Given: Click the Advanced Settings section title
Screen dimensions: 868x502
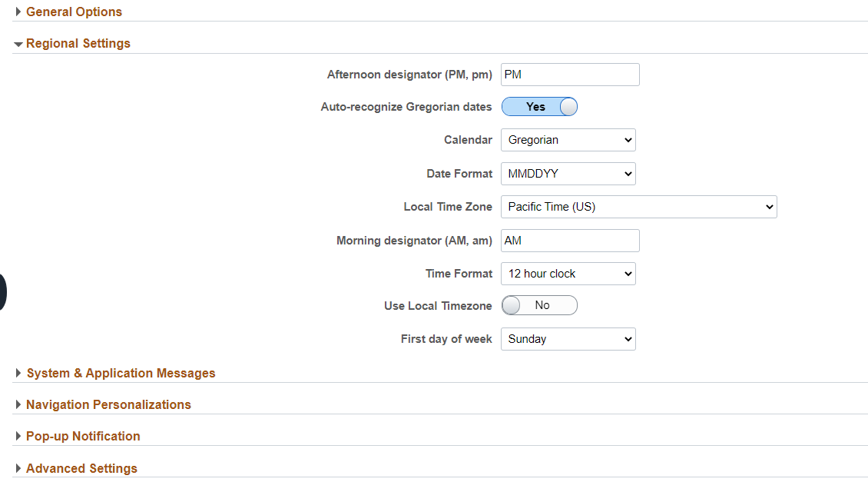Looking at the screenshot, I should point(81,468).
